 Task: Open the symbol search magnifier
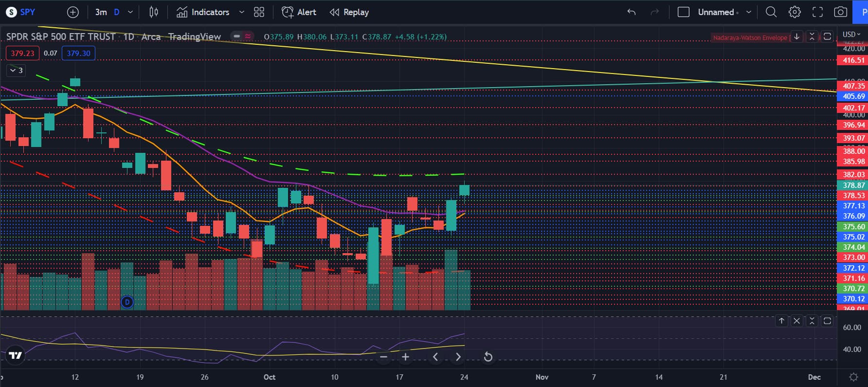[771, 12]
